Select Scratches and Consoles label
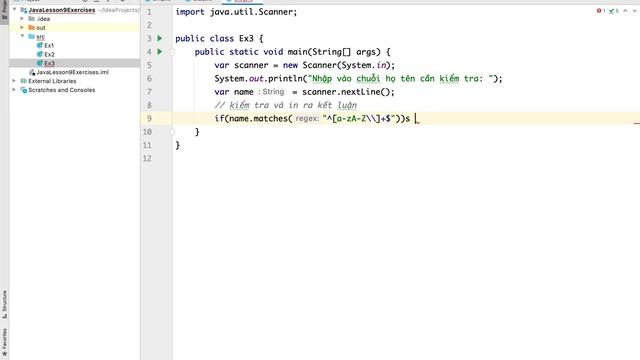640x360 pixels. [62, 90]
